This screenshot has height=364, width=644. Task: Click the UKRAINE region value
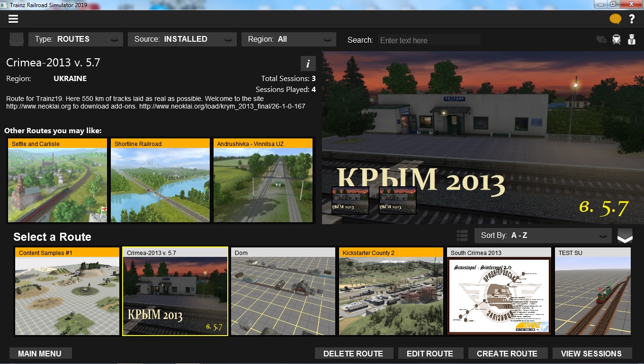tap(70, 79)
